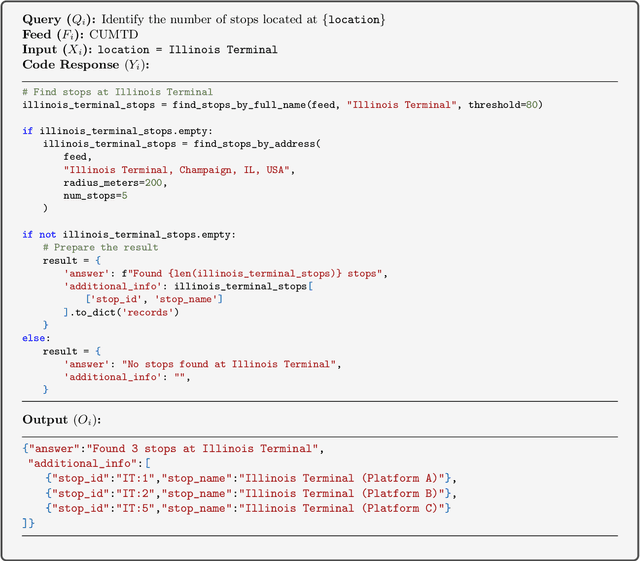Viewport: 640px width, 561px height.
Task: Click the "# Prepare the result" comment
Action: pos(101,247)
